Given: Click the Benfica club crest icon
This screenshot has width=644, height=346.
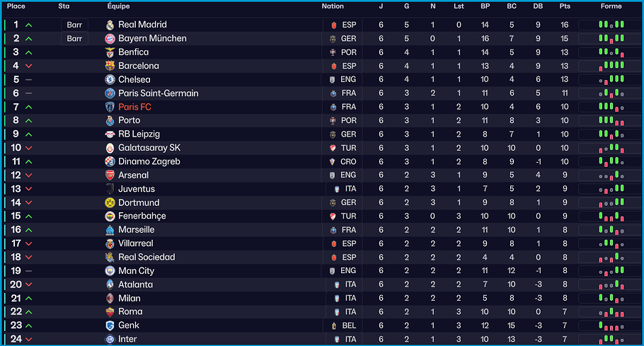Looking at the screenshot, I should [110, 52].
